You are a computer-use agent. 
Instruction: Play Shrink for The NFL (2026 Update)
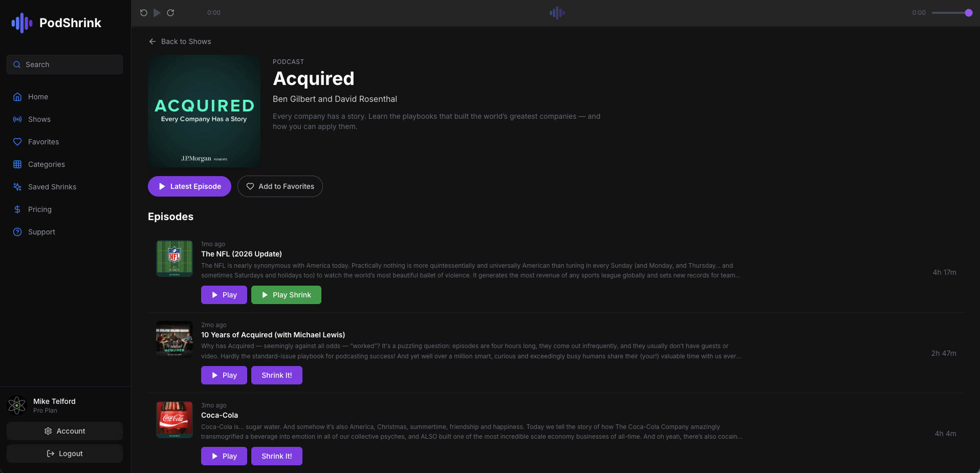[x=286, y=295]
